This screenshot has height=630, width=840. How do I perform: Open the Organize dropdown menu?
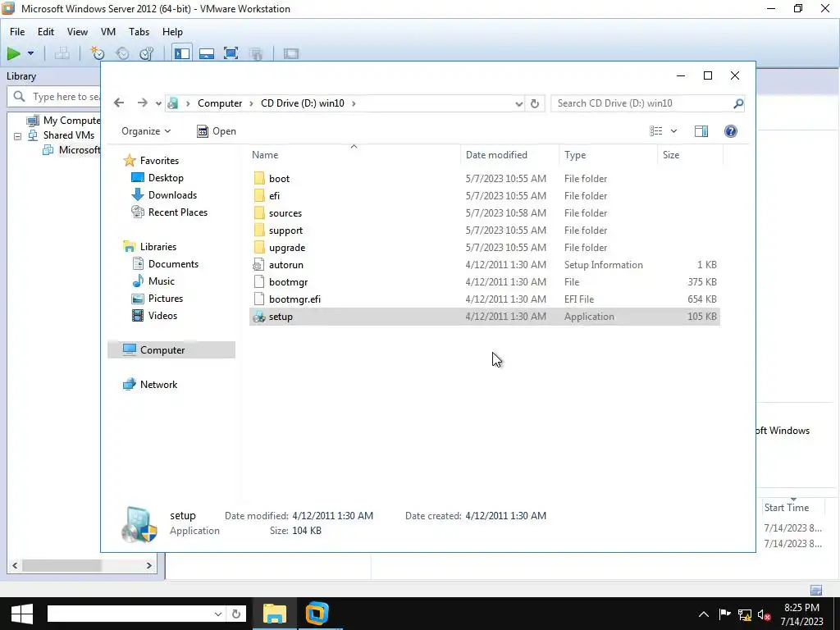pos(146,131)
